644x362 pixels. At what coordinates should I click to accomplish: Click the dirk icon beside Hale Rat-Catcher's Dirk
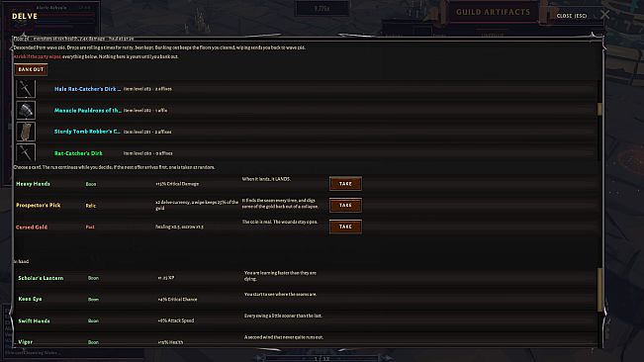tap(26, 89)
